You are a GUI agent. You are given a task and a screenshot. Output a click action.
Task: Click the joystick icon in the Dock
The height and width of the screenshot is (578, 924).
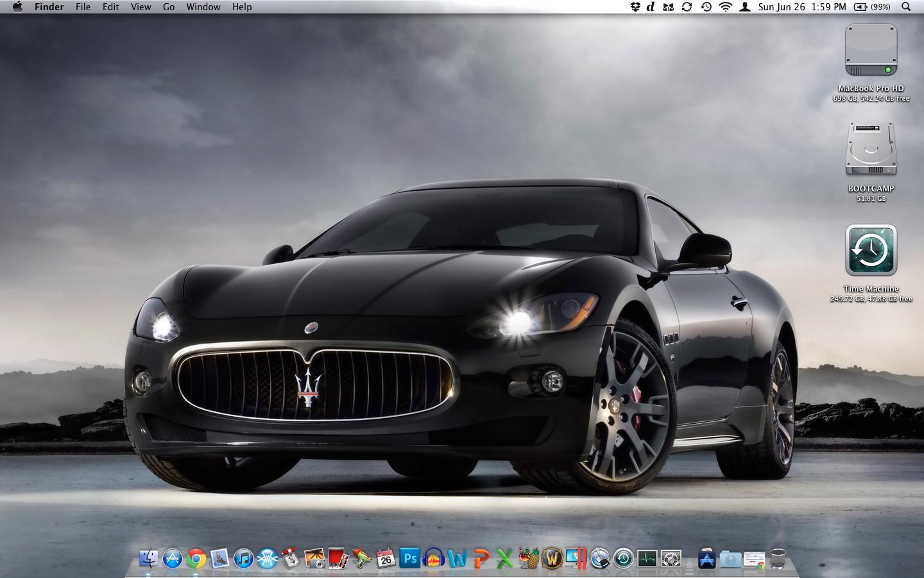291,558
